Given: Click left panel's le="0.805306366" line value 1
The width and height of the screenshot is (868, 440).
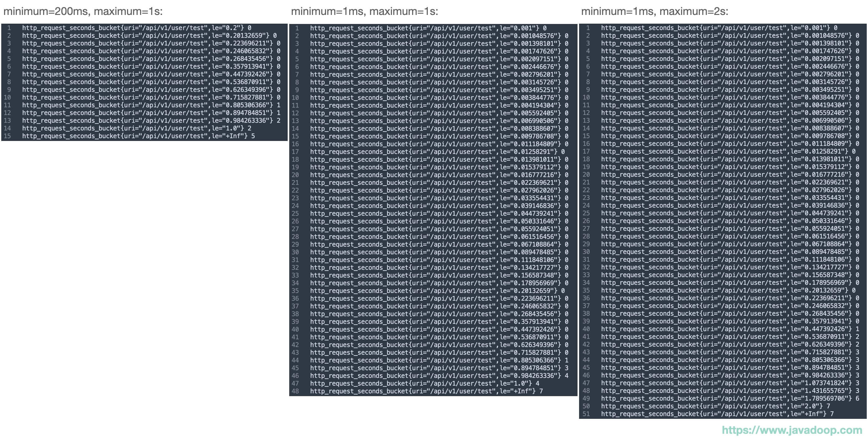Looking at the screenshot, I should (x=278, y=105).
